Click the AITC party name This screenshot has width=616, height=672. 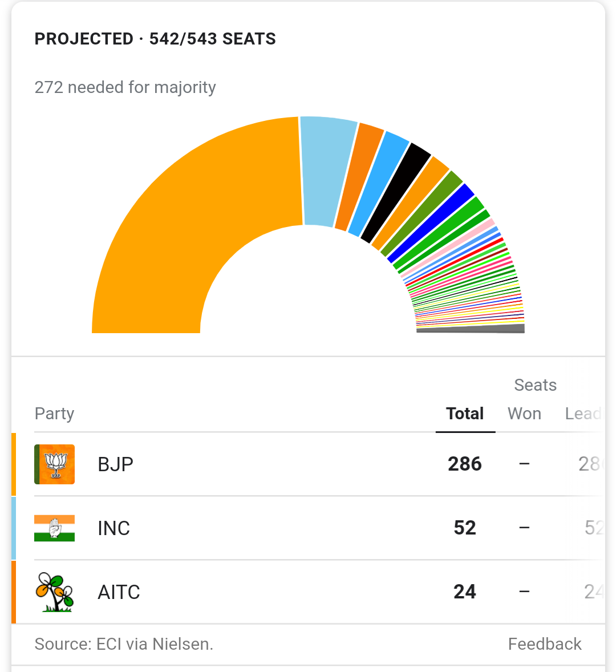pos(119,592)
